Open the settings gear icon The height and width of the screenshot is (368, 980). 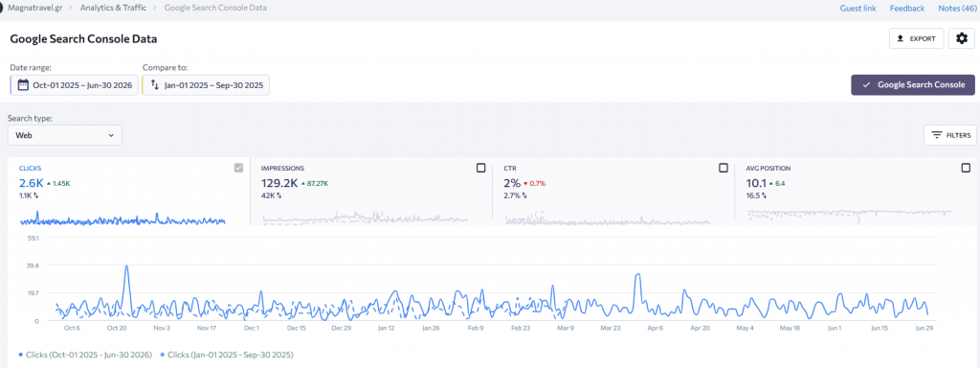point(961,38)
